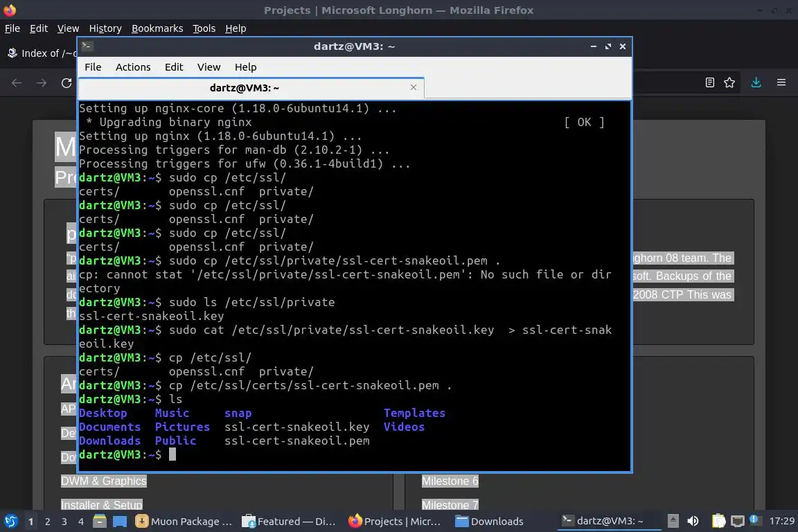Image resolution: width=798 pixels, height=532 pixels.
Task: Open terminal View menu
Action: [209, 67]
